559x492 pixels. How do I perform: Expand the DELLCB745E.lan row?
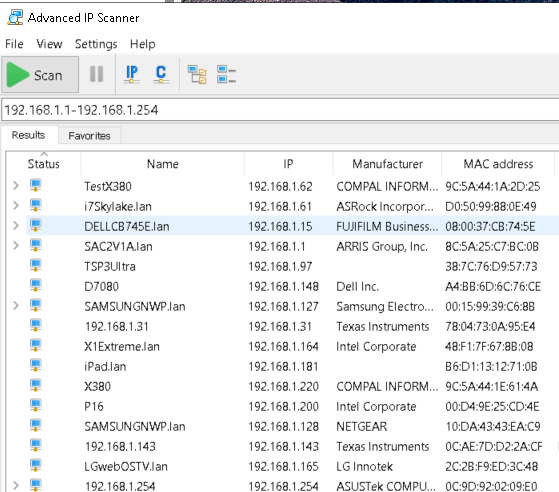coord(16,225)
